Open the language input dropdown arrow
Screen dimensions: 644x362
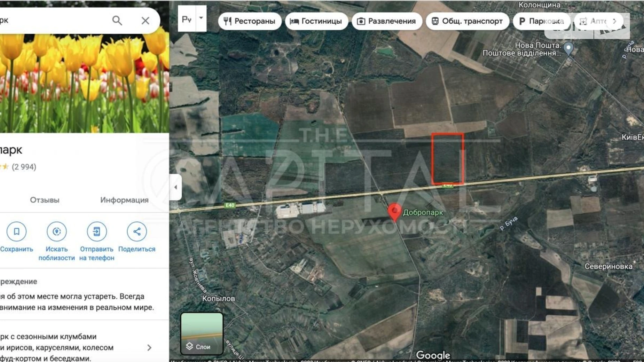click(x=201, y=18)
